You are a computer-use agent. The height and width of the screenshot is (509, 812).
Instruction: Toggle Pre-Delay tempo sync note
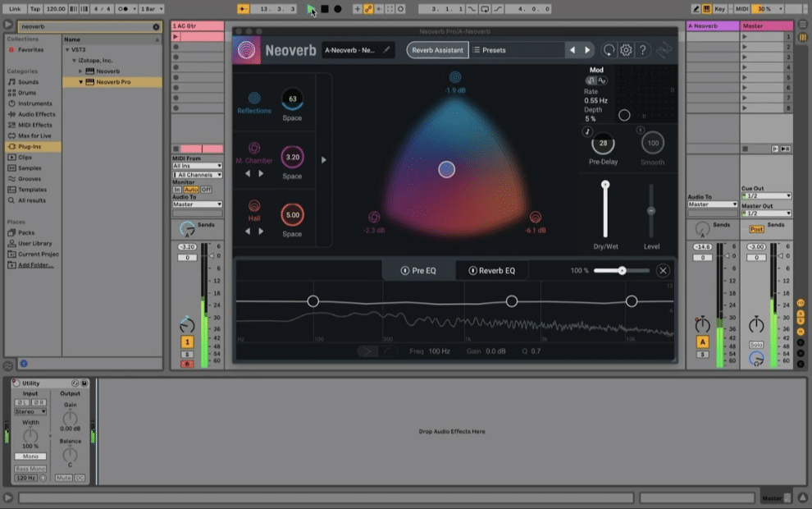587,131
